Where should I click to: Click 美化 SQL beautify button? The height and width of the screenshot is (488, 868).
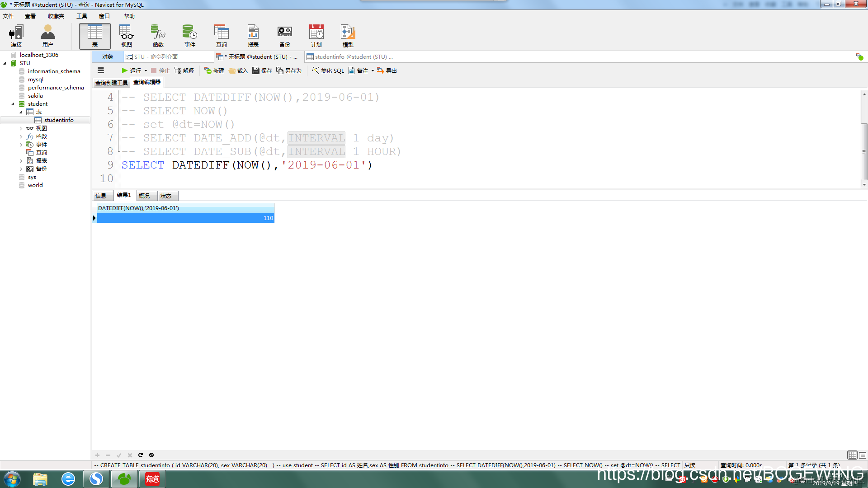(x=328, y=70)
